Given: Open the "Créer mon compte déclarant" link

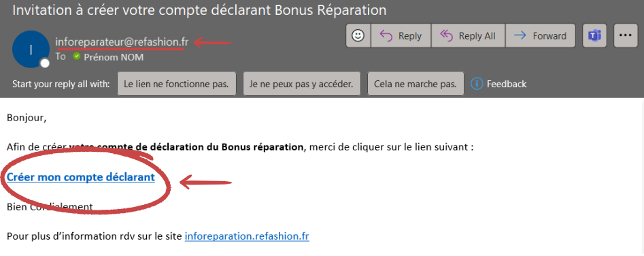Looking at the screenshot, I should 81,177.
